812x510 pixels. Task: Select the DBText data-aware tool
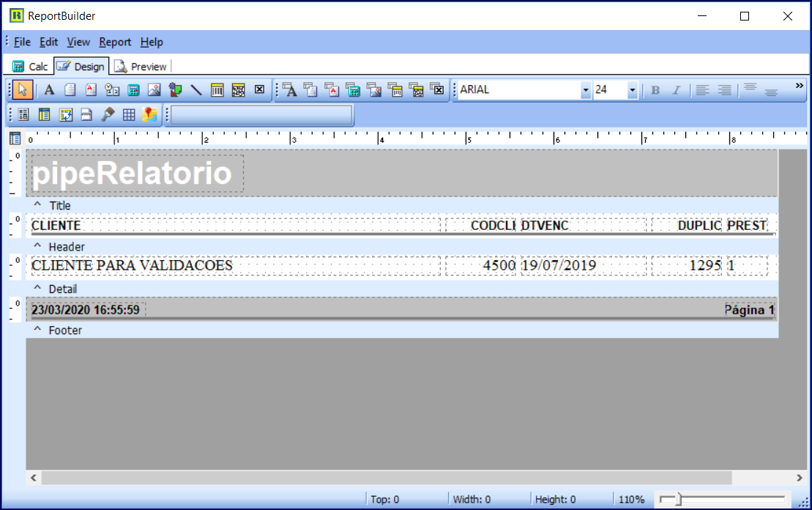290,90
